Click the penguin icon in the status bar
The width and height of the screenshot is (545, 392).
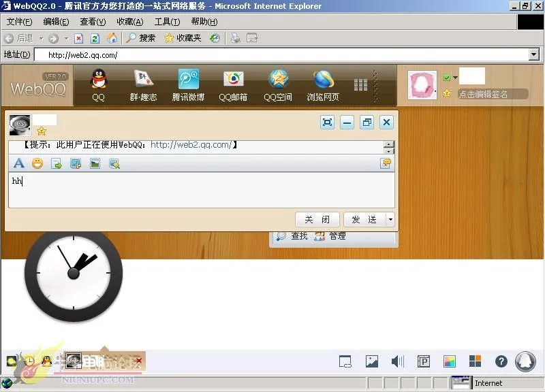tap(525, 361)
